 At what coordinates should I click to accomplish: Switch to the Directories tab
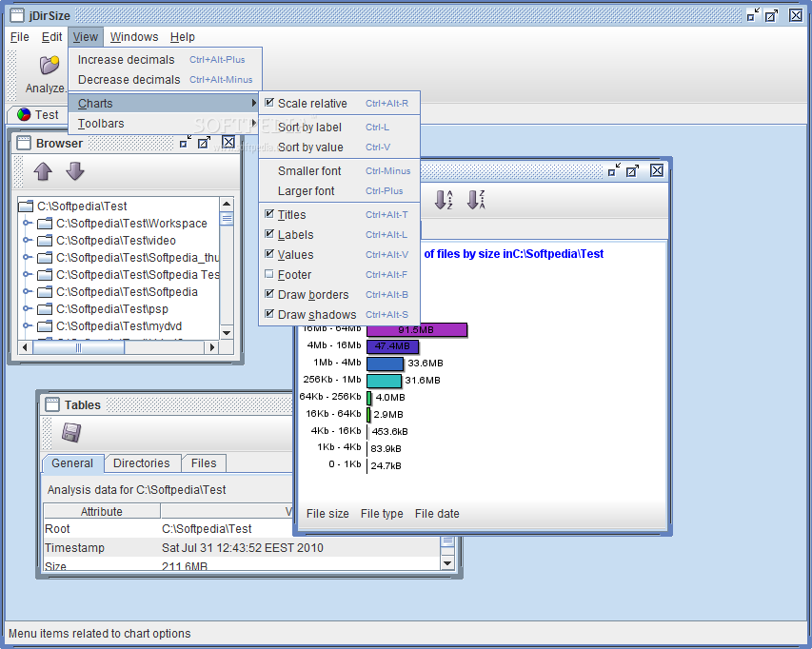(142, 463)
